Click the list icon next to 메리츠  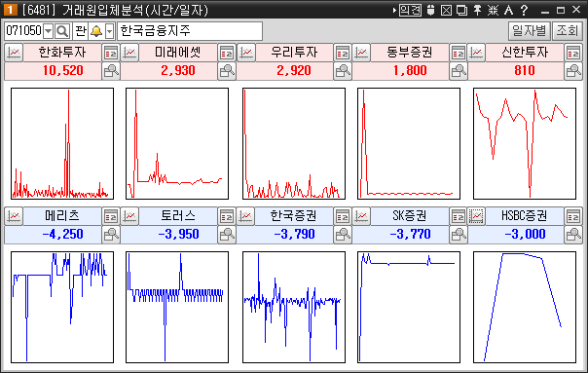pyautogui.click(x=111, y=216)
